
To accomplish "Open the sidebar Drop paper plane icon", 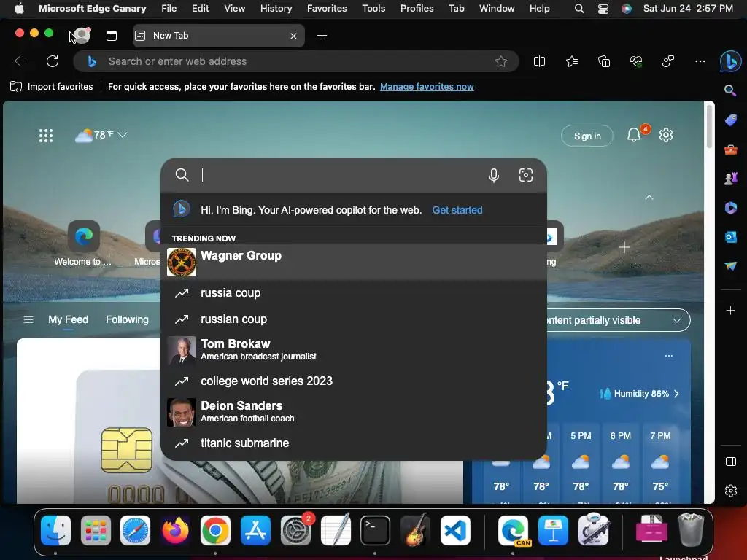I will [x=731, y=265].
